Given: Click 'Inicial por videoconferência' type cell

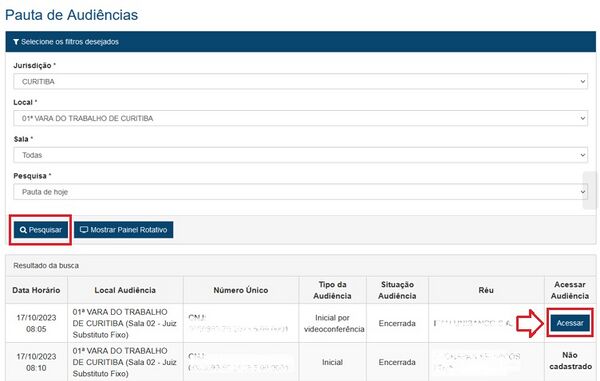Looking at the screenshot, I should pos(332,323).
